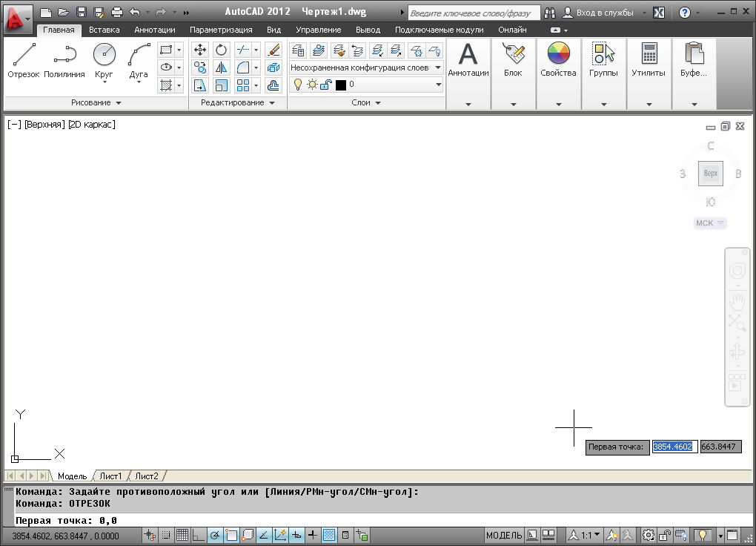The image size is (756, 546).
Task: Click the Print icon in quick access toolbar
Action: click(x=116, y=13)
